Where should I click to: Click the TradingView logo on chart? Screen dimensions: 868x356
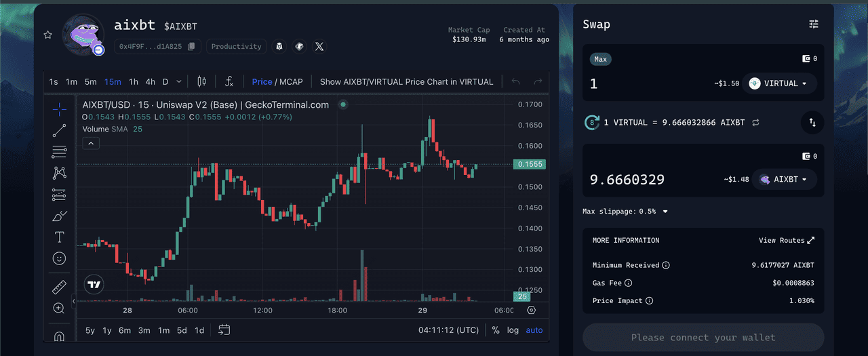click(94, 285)
